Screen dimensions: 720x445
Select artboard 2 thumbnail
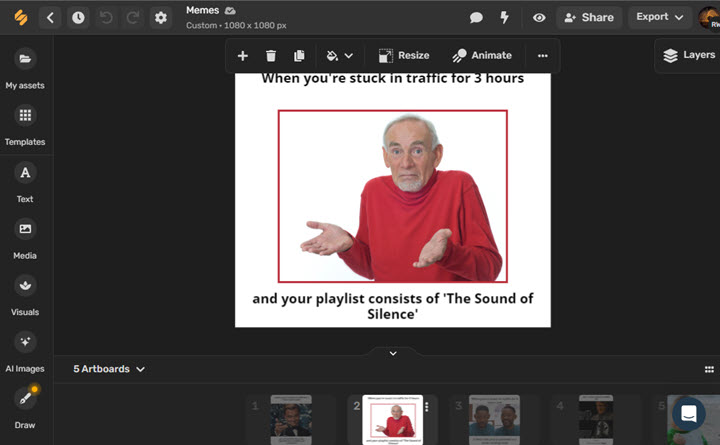point(392,420)
